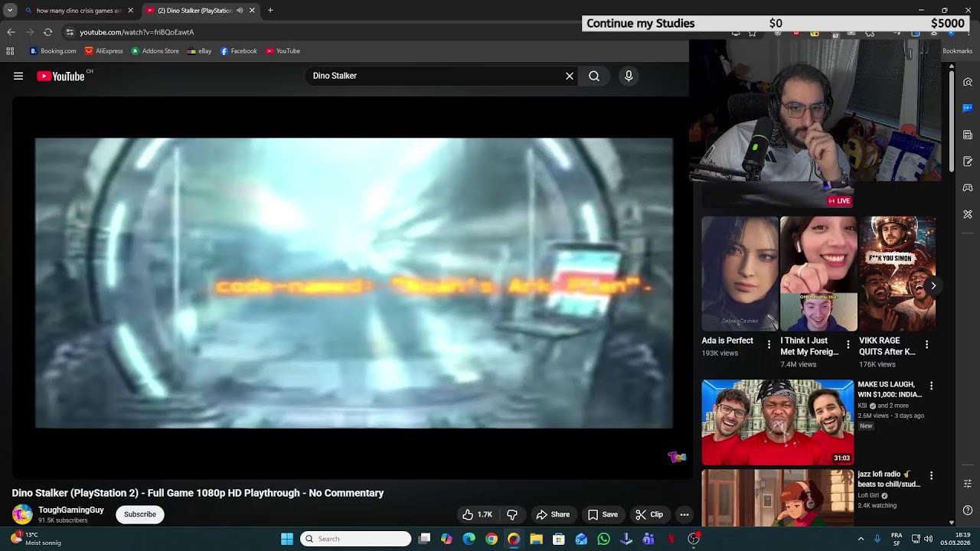
Task: Open options for MAKE US LAUGH video
Action: pyautogui.click(x=931, y=386)
